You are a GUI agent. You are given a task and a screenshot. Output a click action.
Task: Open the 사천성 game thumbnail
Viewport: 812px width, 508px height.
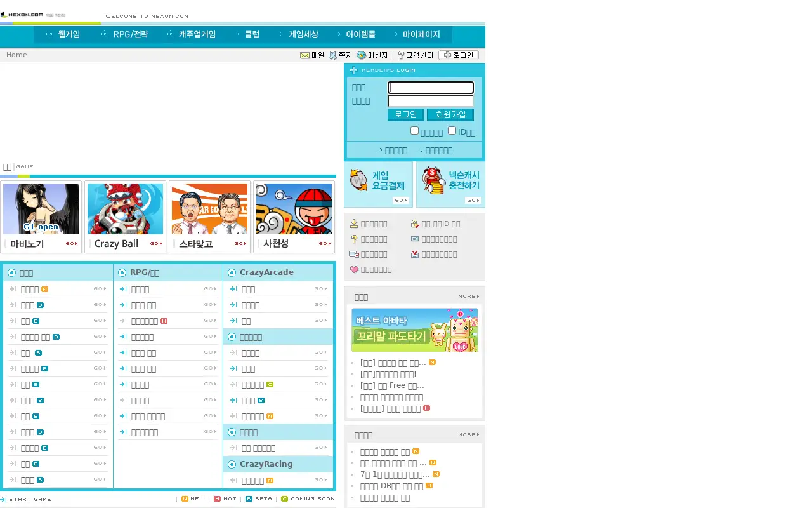pyautogui.click(x=294, y=209)
